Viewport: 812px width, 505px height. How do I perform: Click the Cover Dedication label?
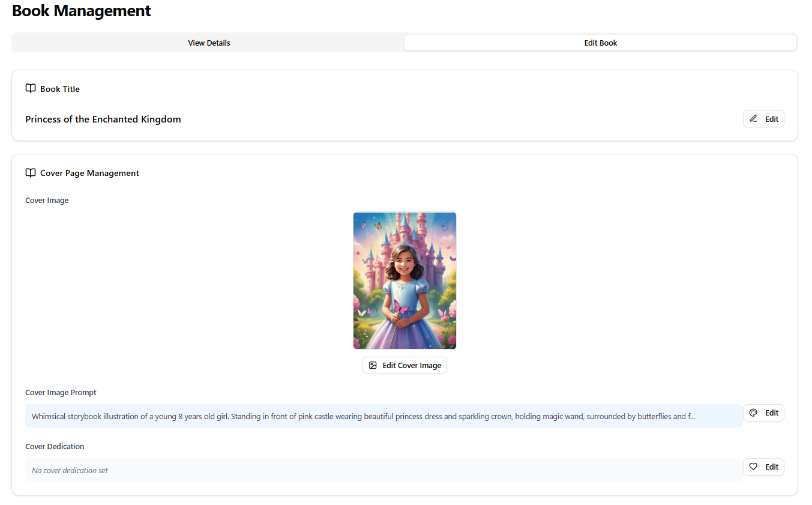(55, 446)
